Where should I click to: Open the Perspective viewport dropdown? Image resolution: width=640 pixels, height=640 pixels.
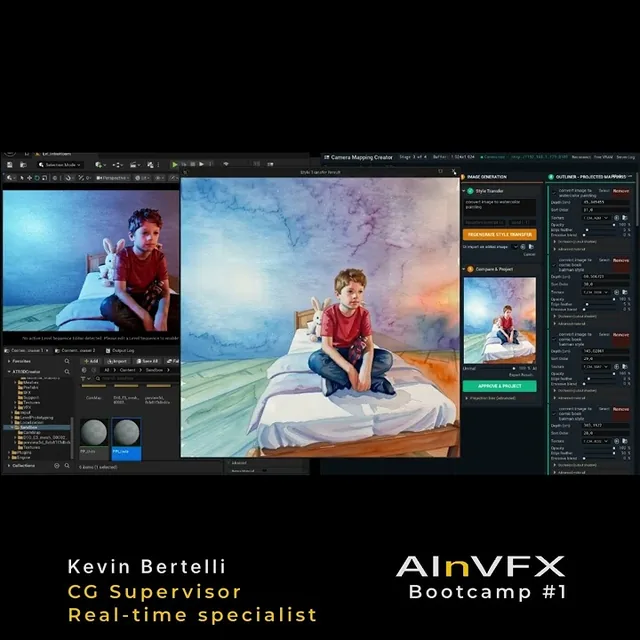(x=113, y=178)
